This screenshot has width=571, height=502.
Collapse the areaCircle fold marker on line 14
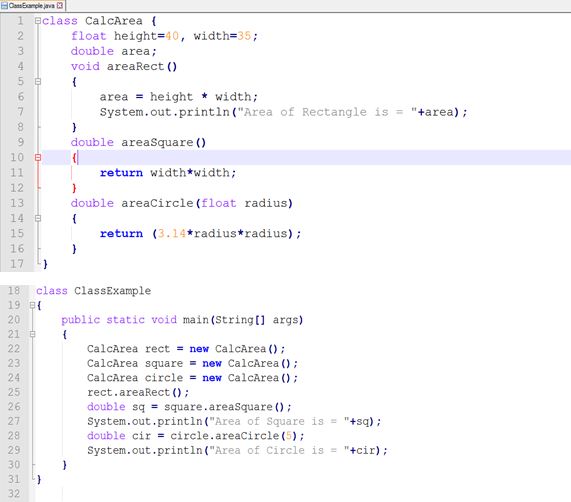(x=38, y=218)
